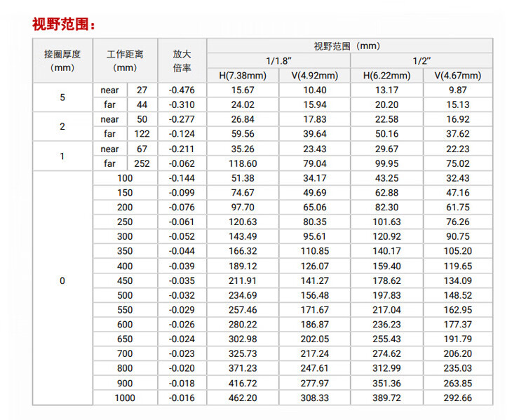
Task: Select the 放大倍率 header cell
Action: (182, 61)
